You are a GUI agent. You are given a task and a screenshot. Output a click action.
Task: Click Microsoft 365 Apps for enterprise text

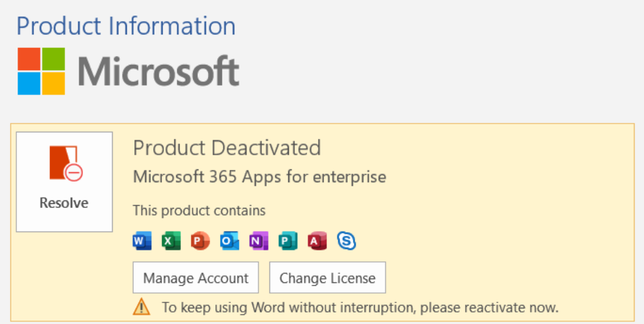click(260, 177)
